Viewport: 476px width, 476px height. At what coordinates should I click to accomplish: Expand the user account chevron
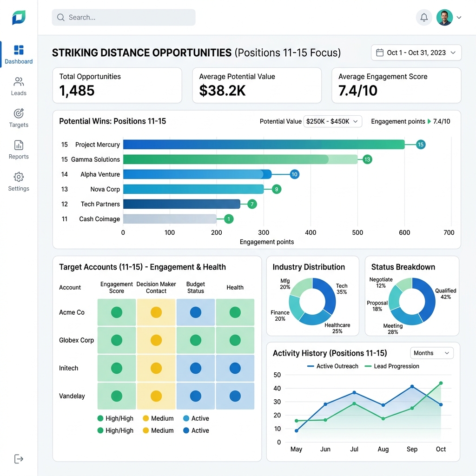tap(459, 17)
